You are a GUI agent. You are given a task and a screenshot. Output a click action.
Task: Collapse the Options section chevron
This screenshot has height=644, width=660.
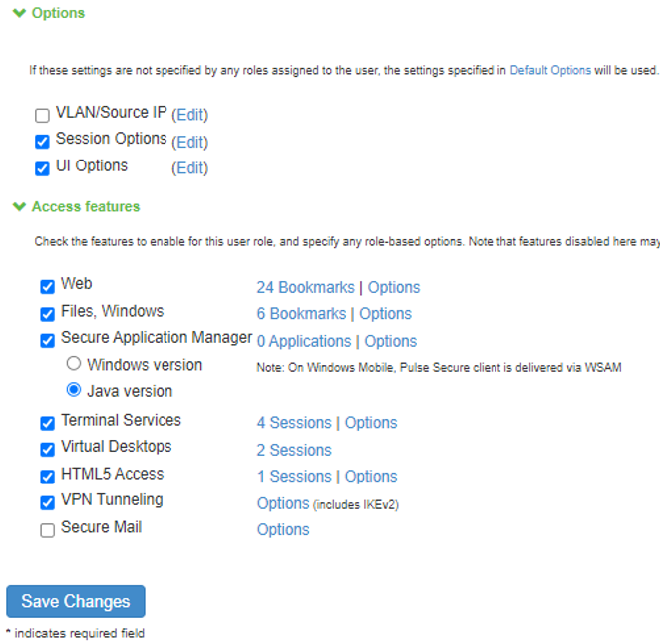click(x=19, y=13)
